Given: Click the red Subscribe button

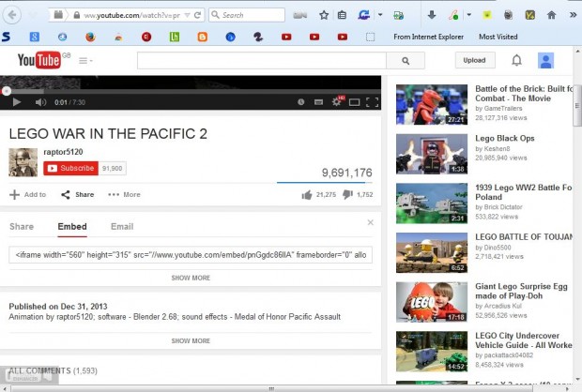Looking at the screenshot, I should pos(71,168).
